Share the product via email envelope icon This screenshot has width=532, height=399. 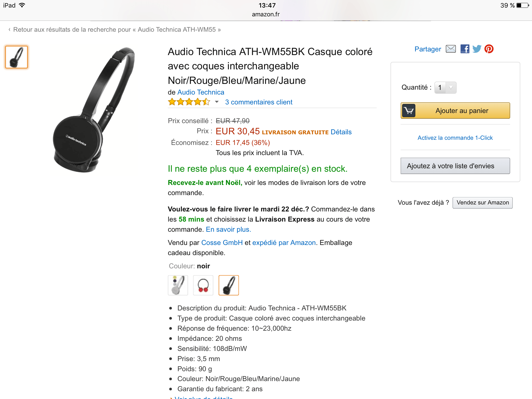(451, 49)
